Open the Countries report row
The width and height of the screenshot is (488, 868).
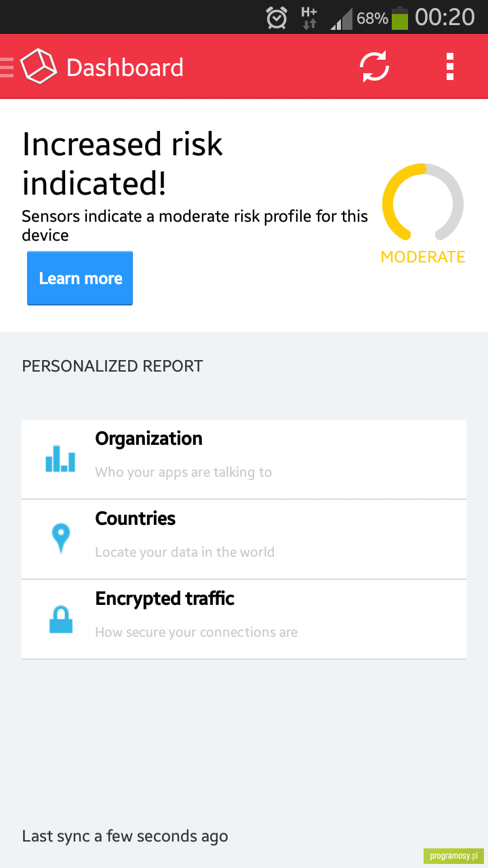pyautogui.click(x=244, y=539)
